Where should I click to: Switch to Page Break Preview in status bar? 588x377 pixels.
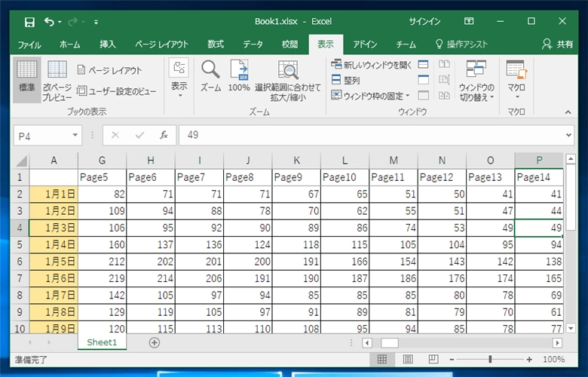(x=433, y=360)
